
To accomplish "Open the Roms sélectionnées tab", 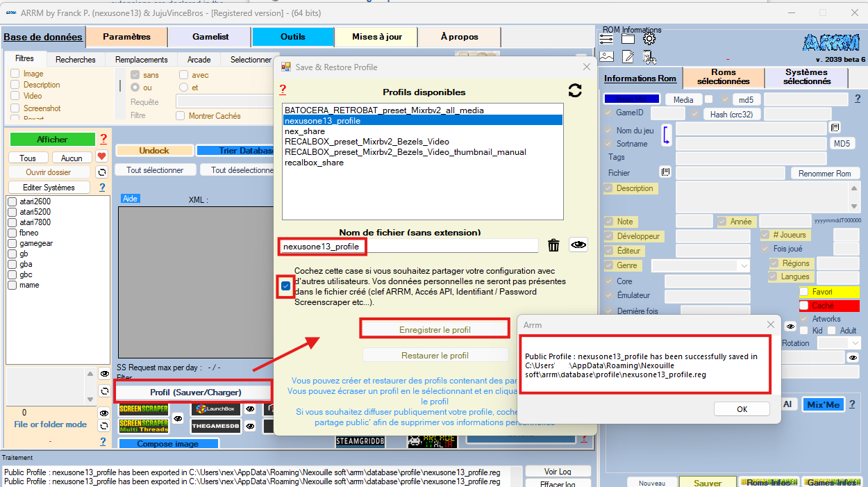I will pos(724,77).
